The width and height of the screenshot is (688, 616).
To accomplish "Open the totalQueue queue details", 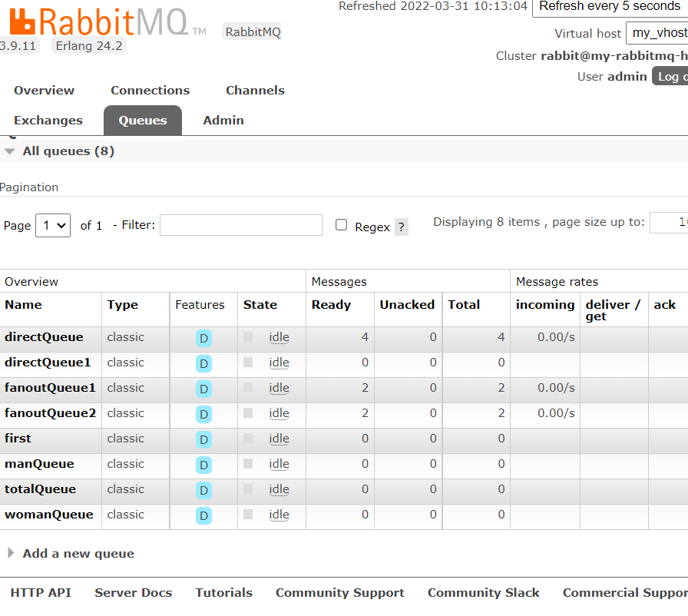I will pyautogui.click(x=41, y=489).
